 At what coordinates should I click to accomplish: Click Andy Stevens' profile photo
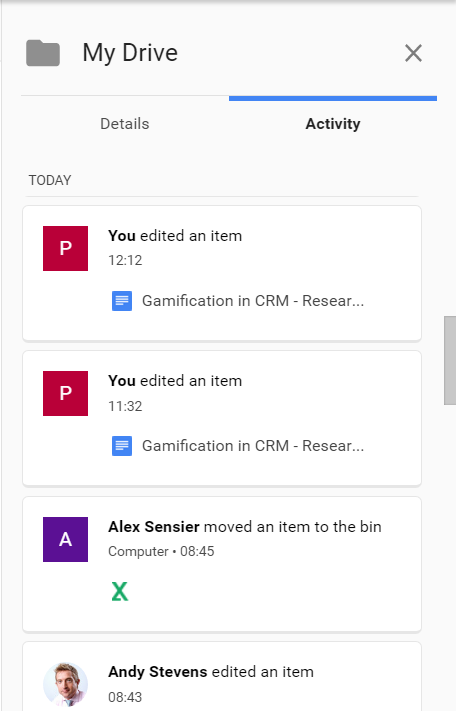(66, 686)
